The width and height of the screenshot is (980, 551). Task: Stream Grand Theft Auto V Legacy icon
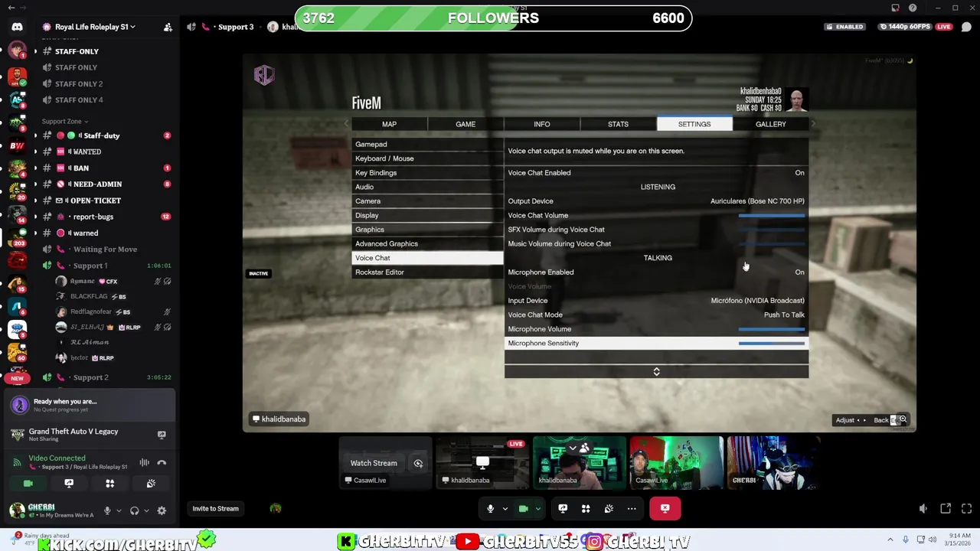click(x=162, y=434)
